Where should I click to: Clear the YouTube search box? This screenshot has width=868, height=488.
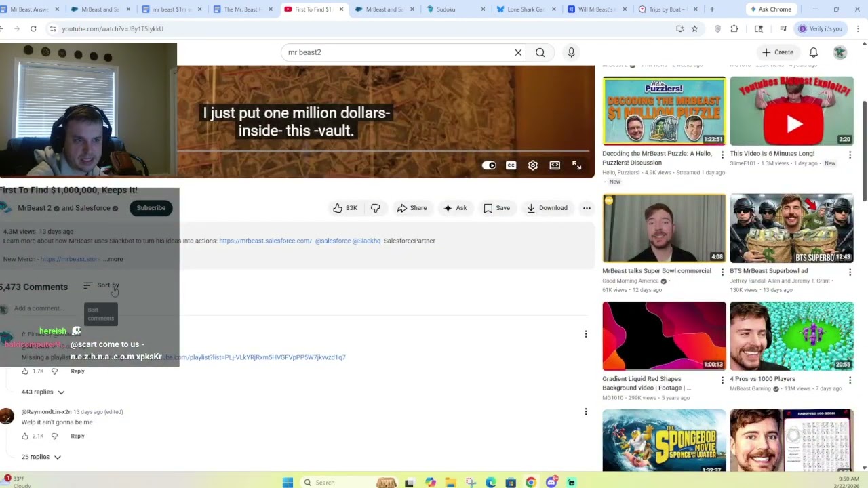pos(518,52)
